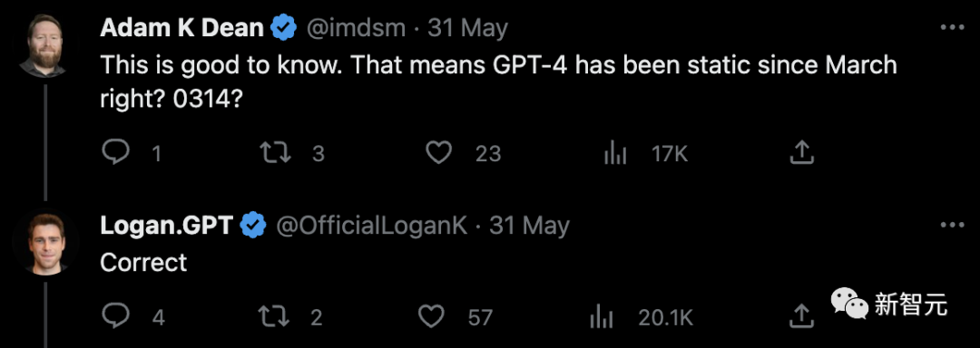Open more options for Logan's tweet
The image size is (980, 348).
pyautogui.click(x=953, y=225)
